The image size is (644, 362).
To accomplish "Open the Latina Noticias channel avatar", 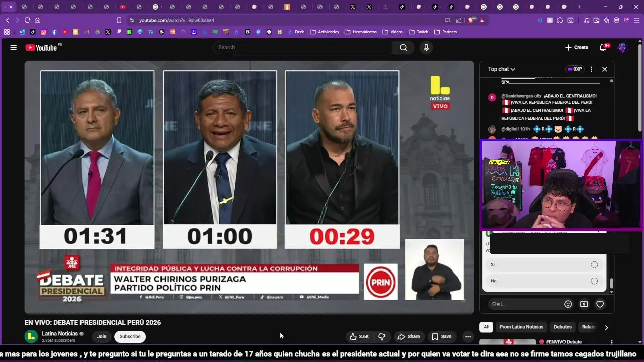I will coord(31,336).
